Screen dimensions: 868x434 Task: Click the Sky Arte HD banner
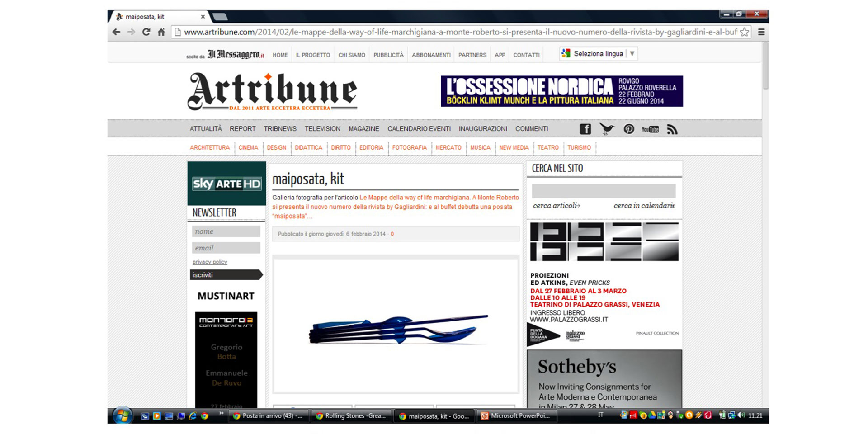(226, 184)
